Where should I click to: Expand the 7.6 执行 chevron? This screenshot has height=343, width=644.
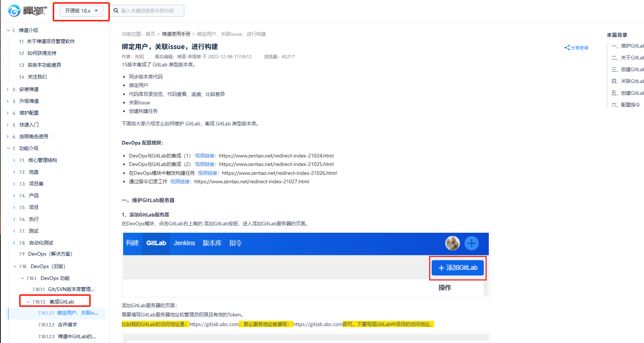[15, 219]
